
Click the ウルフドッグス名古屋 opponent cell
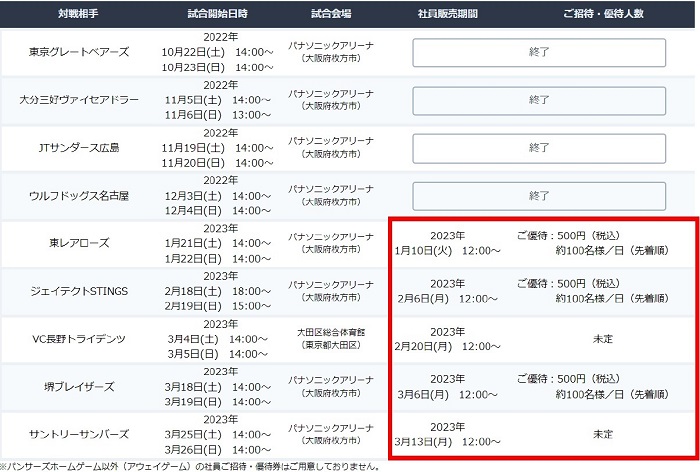[79, 196]
